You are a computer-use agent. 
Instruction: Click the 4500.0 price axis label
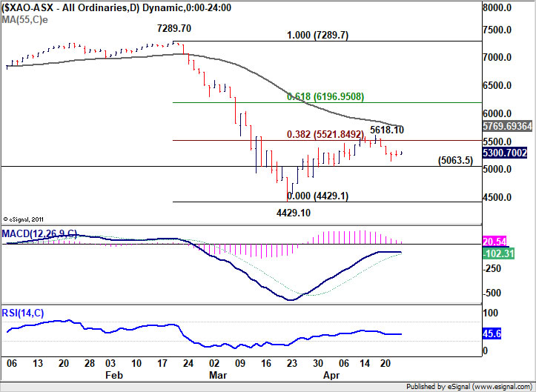pyautogui.click(x=497, y=197)
